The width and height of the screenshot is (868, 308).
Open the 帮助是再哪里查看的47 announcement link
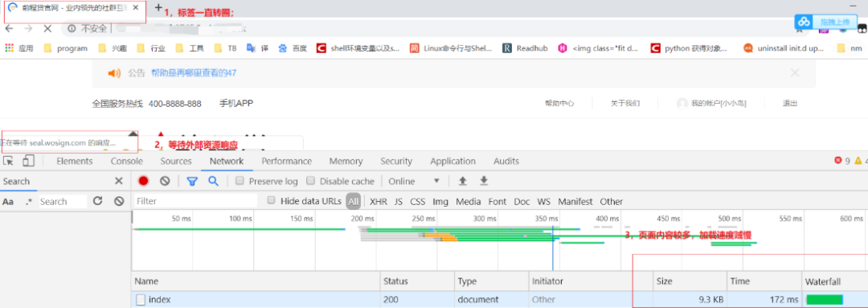tap(193, 73)
